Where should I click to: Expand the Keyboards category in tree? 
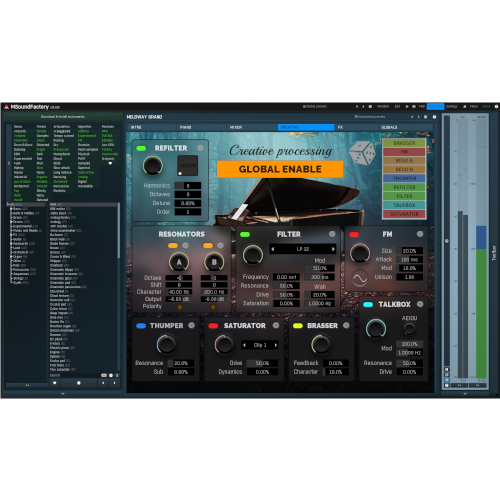click(x=11, y=243)
